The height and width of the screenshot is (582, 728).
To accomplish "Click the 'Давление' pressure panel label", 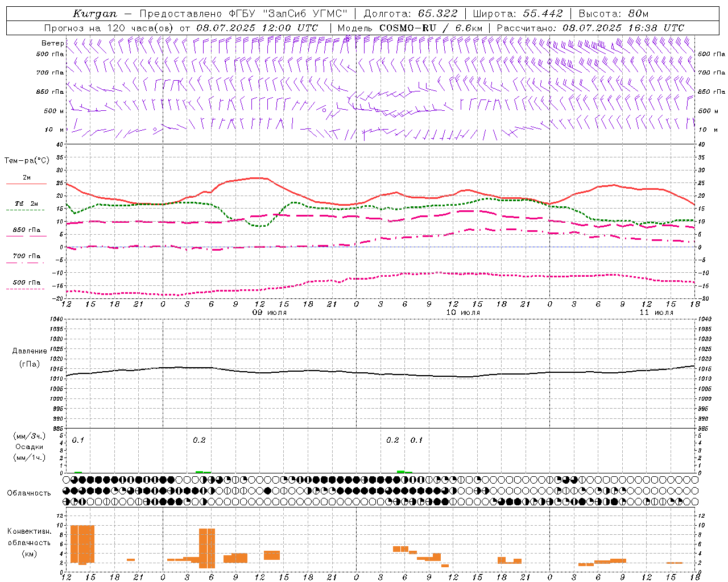I will (x=30, y=351).
